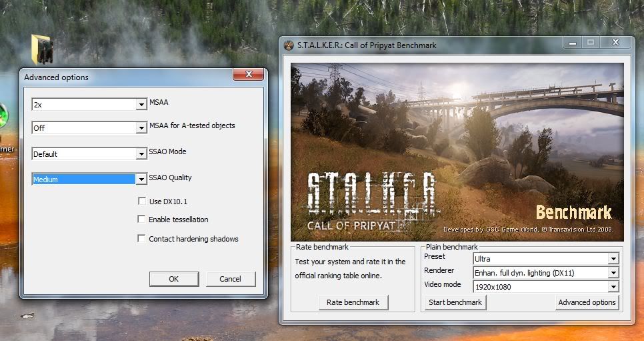Tick the Enable tessellation checkbox
This screenshot has height=341, width=644.
coord(141,220)
